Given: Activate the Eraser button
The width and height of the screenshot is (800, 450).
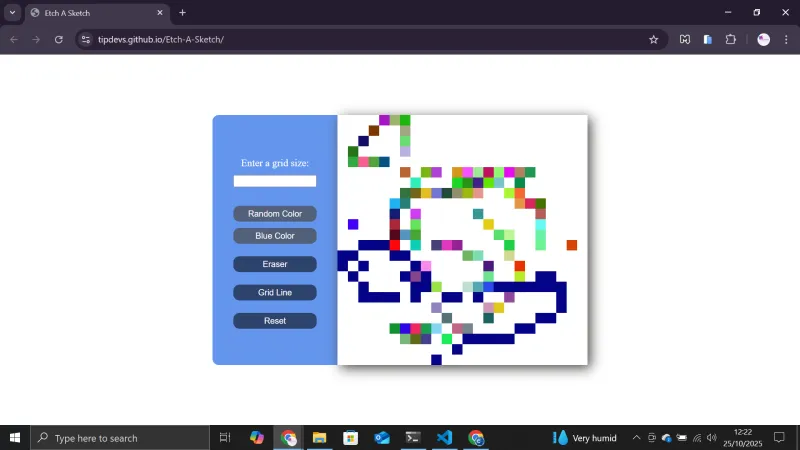Looking at the screenshot, I should [274, 264].
